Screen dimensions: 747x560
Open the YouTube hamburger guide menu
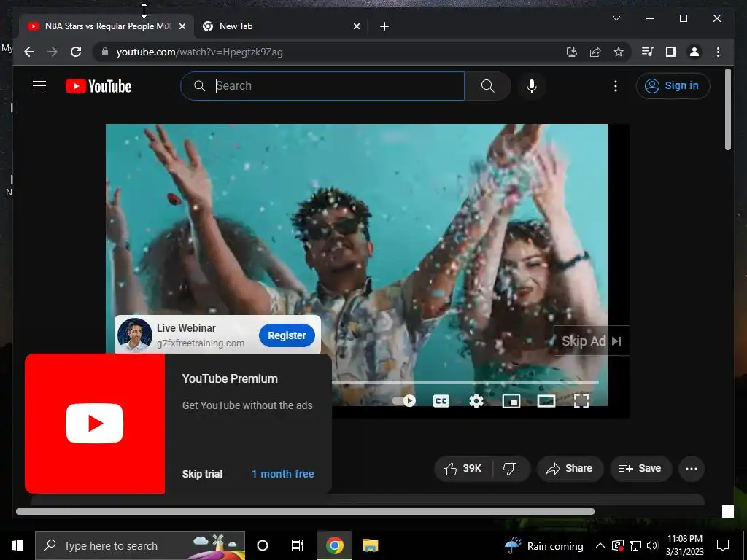point(39,86)
